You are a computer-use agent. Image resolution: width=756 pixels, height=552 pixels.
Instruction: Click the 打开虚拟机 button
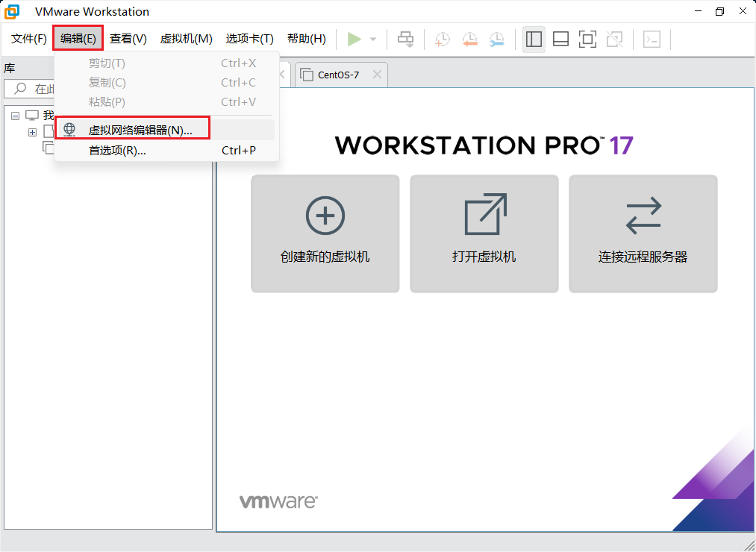pyautogui.click(x=484, y=233)
